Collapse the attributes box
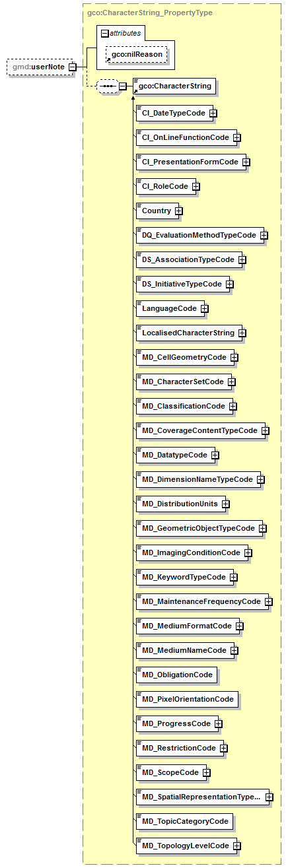 (x=104, y=32)
